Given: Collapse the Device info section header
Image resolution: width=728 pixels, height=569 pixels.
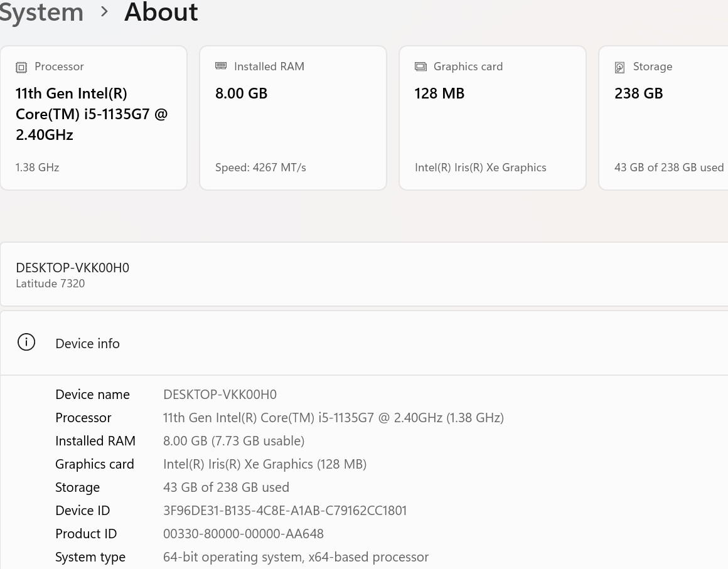Looking at the screenshot, I should click(364, 343).
